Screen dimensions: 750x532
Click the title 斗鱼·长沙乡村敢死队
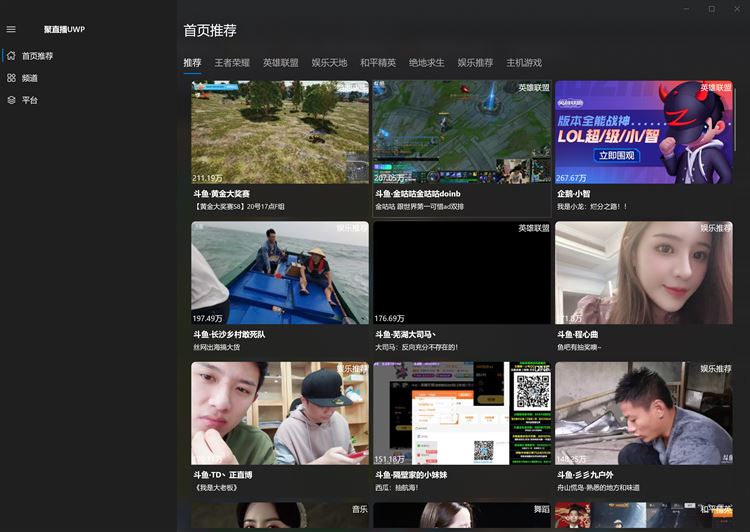(x=229, y=334)
